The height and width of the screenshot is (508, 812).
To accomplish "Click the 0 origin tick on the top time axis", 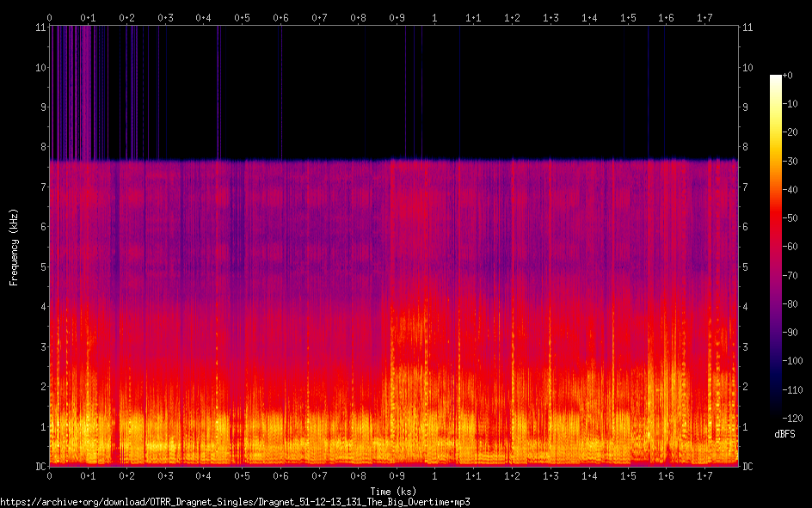I will [x=49, y=17].
